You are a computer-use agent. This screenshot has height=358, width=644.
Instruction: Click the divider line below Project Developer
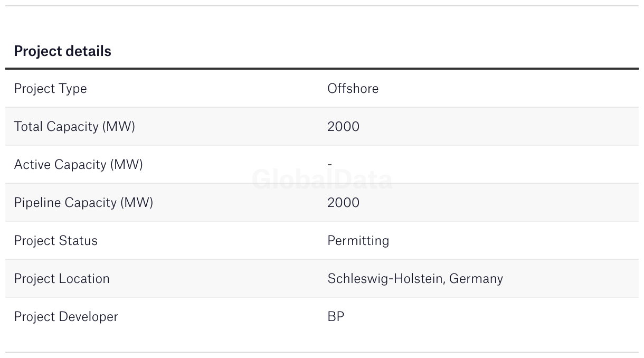322,352
